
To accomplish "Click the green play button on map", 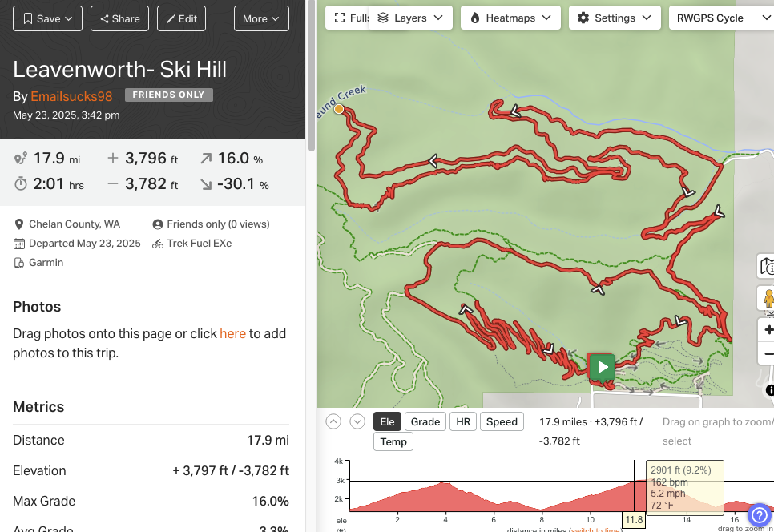I will click(x=602, y=367).
